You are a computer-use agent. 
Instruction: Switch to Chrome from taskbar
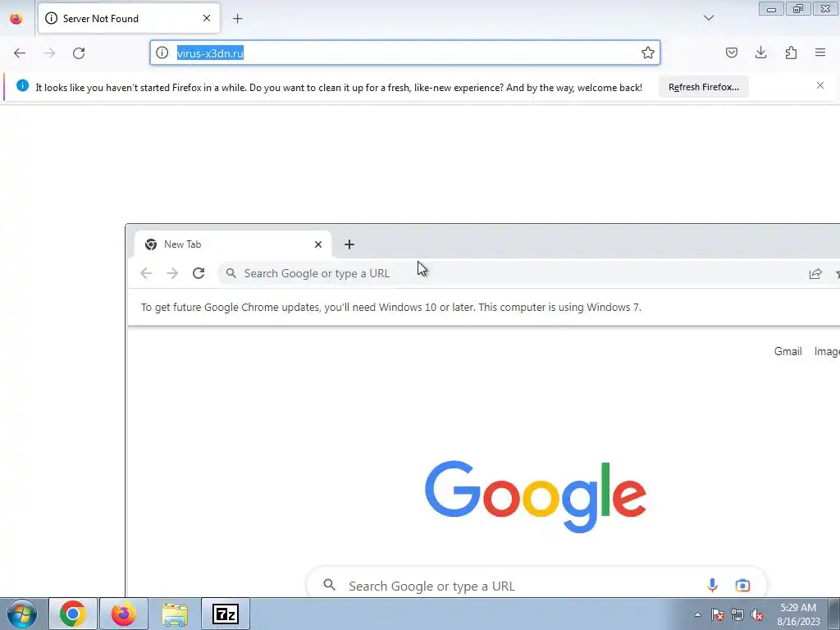[x=73, y=614]
